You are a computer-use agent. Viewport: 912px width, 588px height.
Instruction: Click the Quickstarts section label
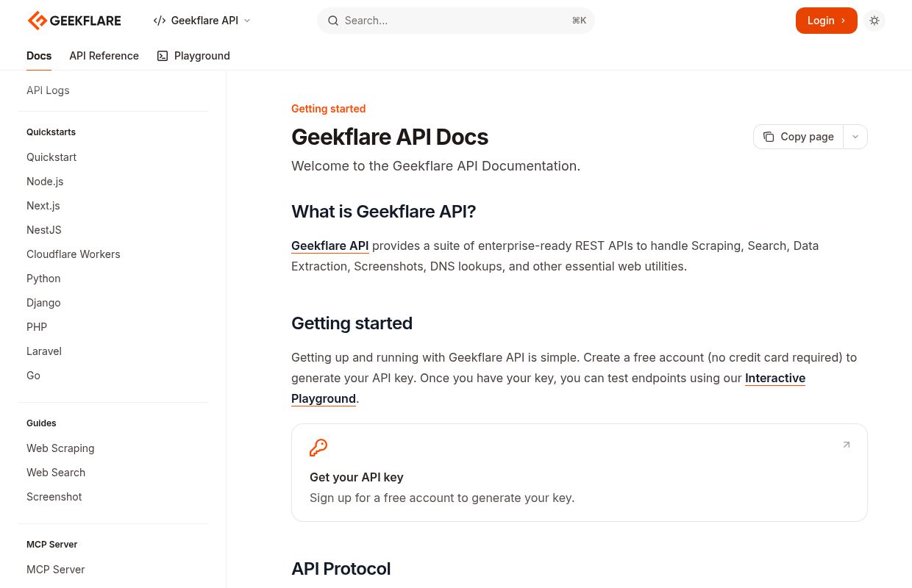click(51, 132)
